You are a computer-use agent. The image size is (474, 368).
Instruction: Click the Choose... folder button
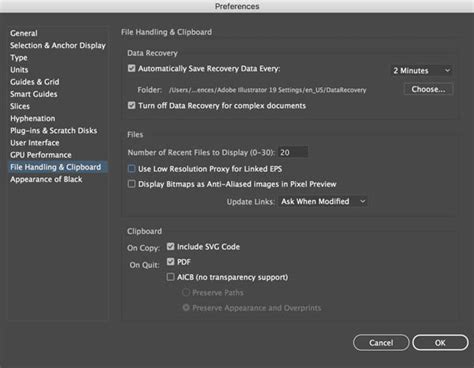428,89
